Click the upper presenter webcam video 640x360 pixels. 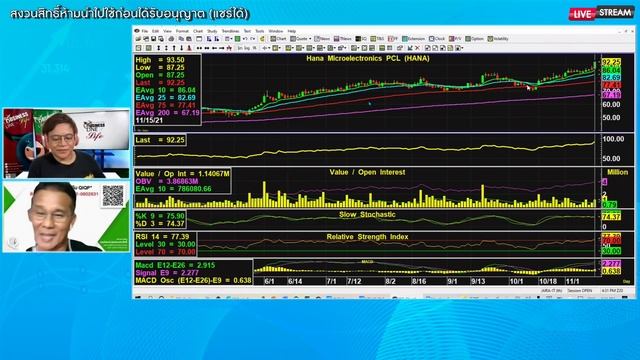[66, 143]
